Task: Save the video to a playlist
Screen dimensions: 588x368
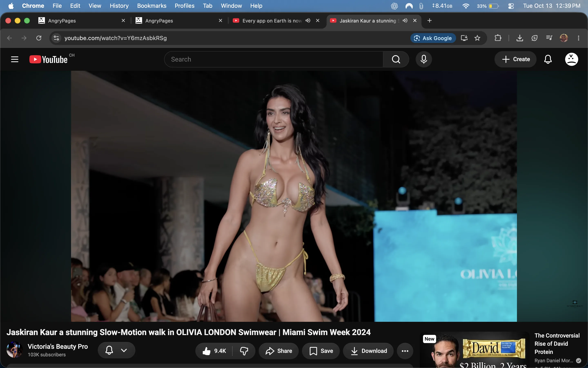Action: point(321,351)
